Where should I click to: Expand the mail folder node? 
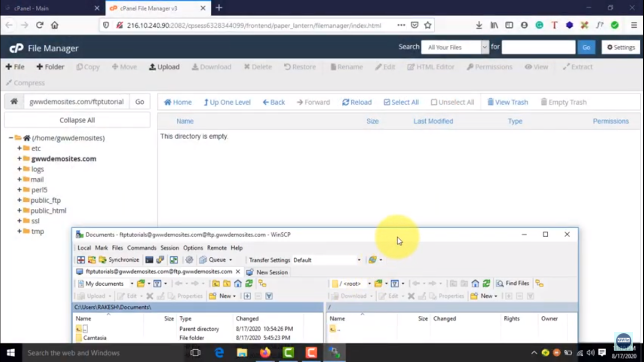point(19,180)
